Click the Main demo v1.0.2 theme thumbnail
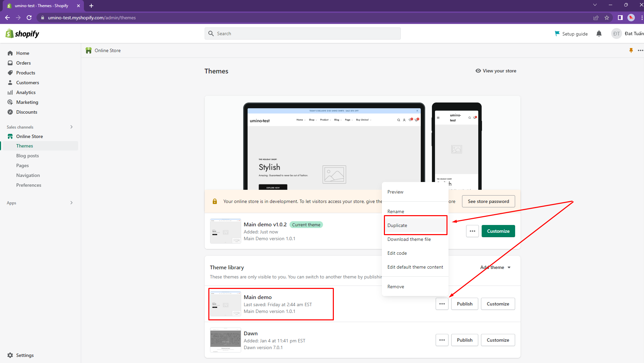 [x=226, y=231]
